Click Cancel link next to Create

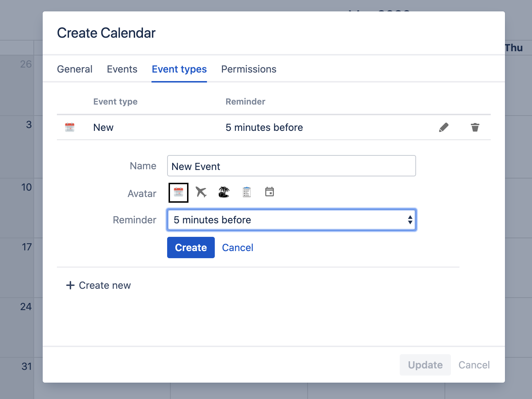tap(238, 248)
